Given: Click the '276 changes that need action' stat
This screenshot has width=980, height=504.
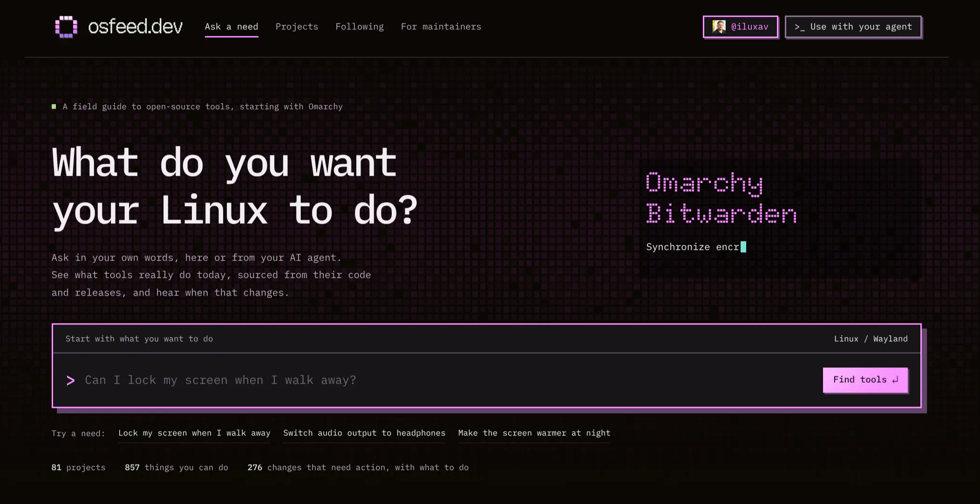Looking at the screenshot, I should [x=358, y=468].
